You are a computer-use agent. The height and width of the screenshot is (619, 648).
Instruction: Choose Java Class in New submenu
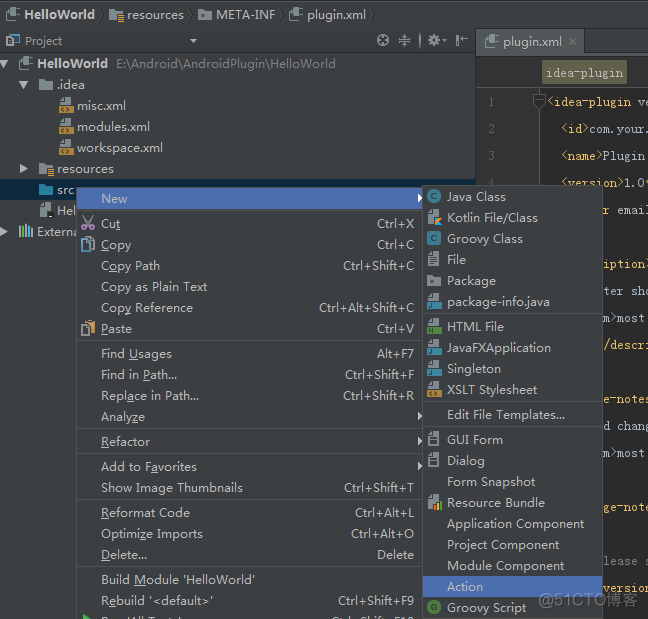coord(476,197)
